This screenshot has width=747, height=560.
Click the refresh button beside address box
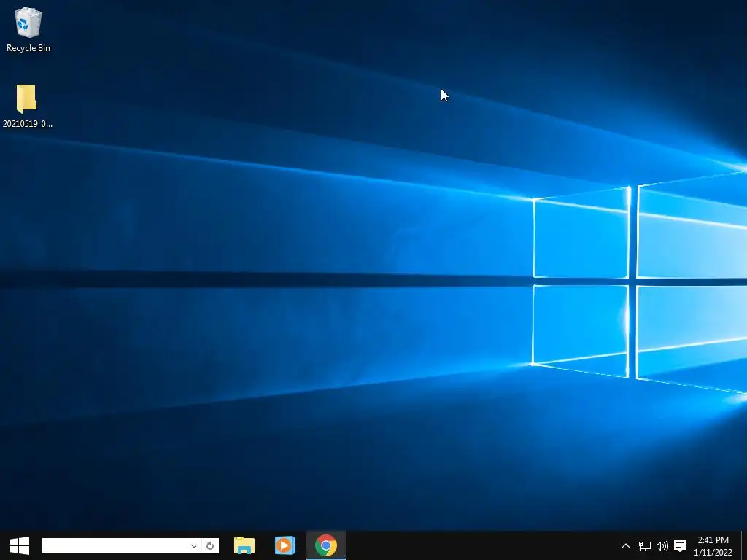[x=210, y=545]
